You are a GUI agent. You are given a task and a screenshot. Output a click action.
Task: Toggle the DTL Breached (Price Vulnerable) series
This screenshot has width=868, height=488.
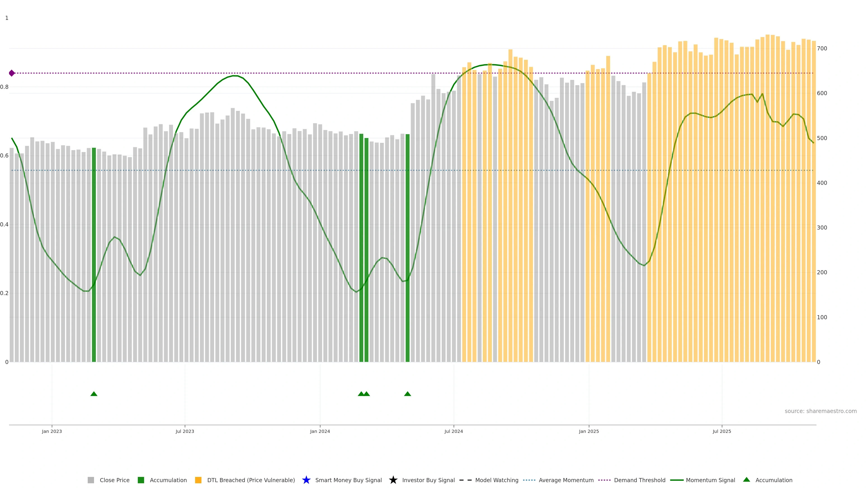point(251,480)
